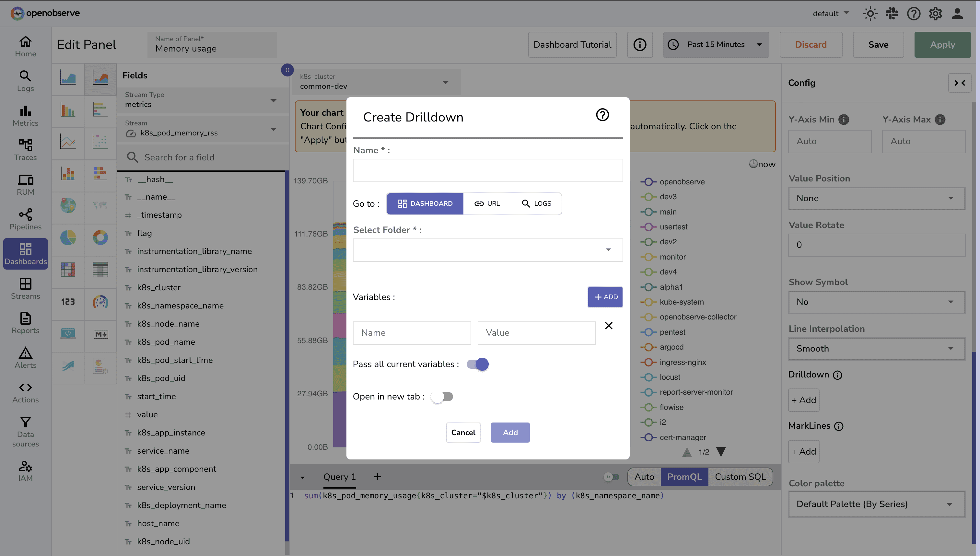The width and height of the screenshot is (980, 556).
Task: Cancel the Create Drilldown dialog
Action: [x=463, y=432]
